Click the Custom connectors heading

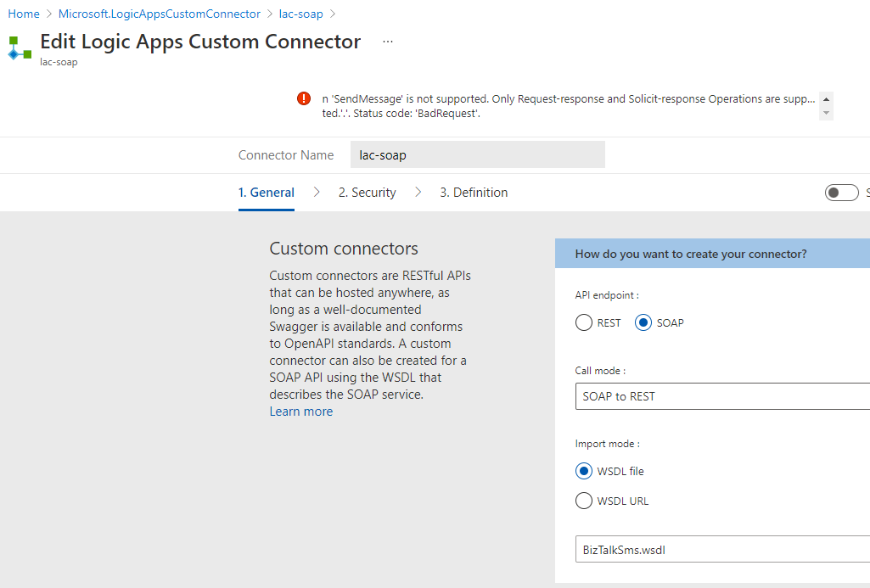coord(344,249)
